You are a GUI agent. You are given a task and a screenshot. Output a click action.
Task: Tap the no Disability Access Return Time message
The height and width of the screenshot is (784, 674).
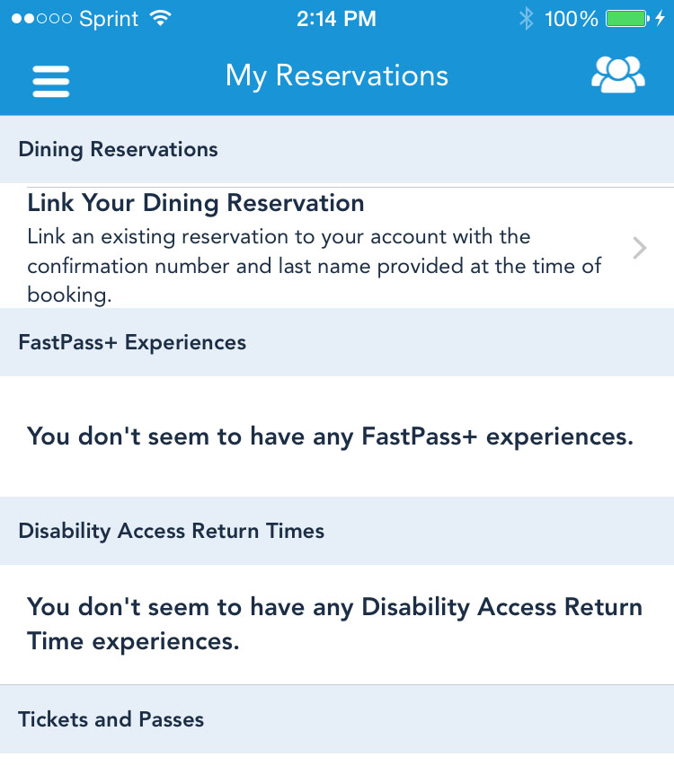334,624
